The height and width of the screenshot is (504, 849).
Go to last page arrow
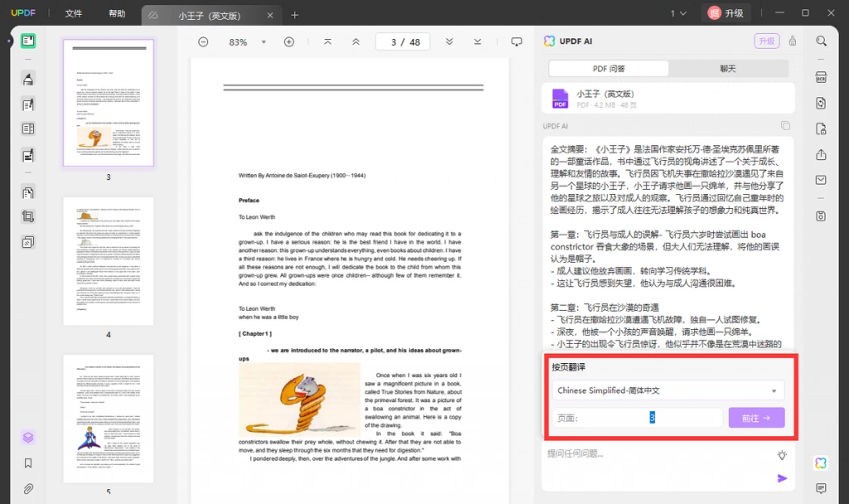477,41
